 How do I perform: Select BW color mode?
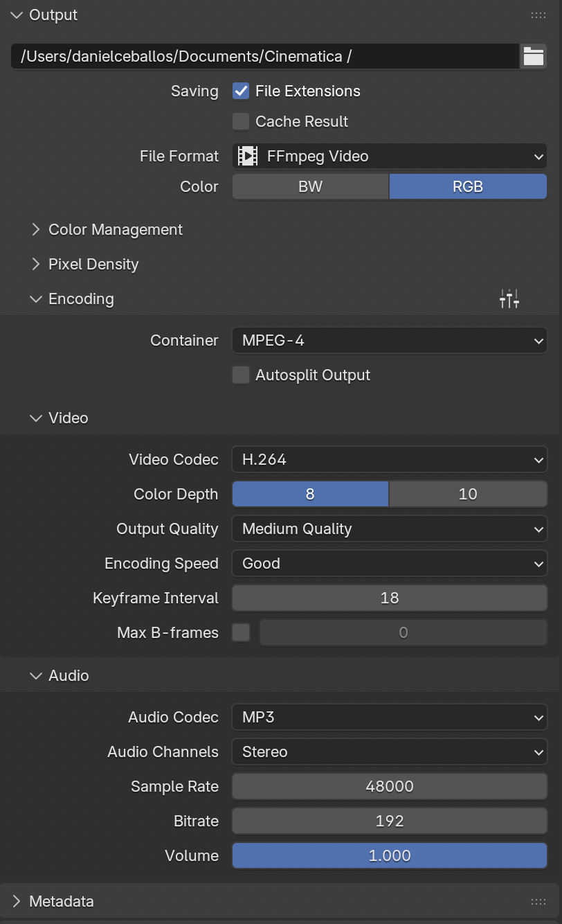coord(311,187)
